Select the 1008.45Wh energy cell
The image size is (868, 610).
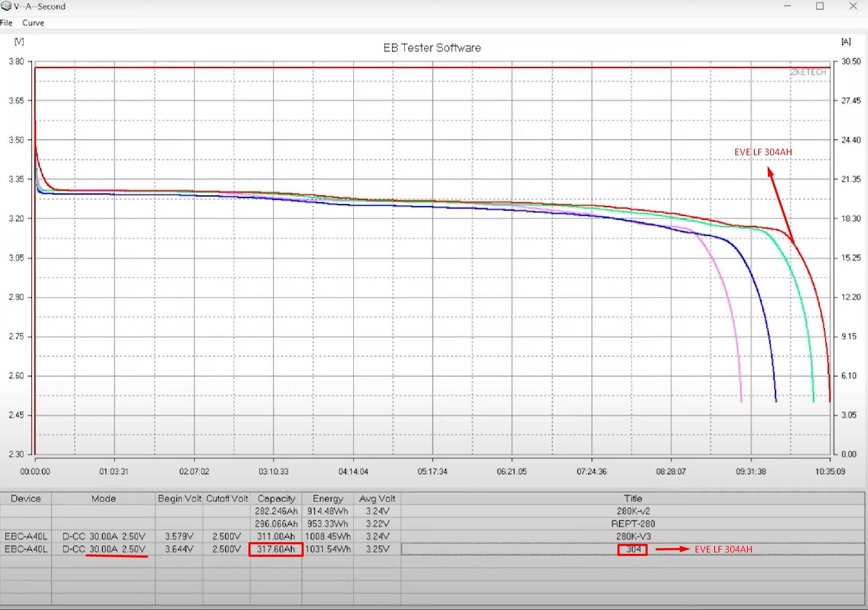(328, 536)
